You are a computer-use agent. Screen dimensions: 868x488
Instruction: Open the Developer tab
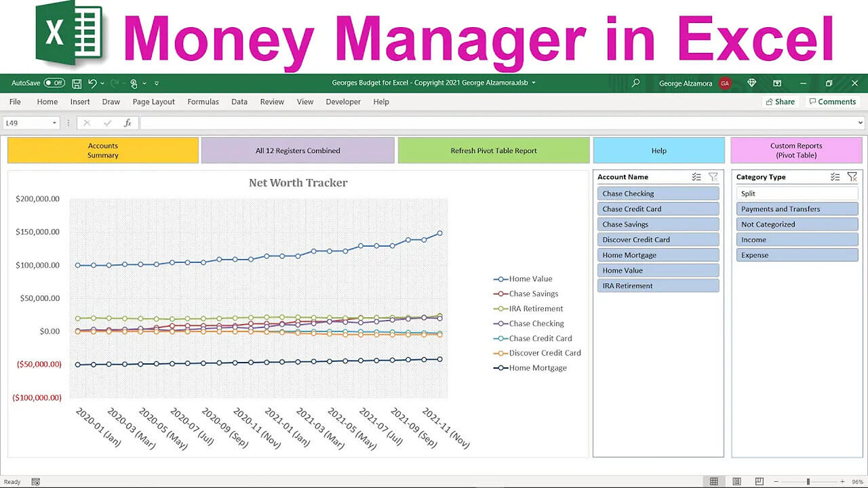tap(343, 102)
